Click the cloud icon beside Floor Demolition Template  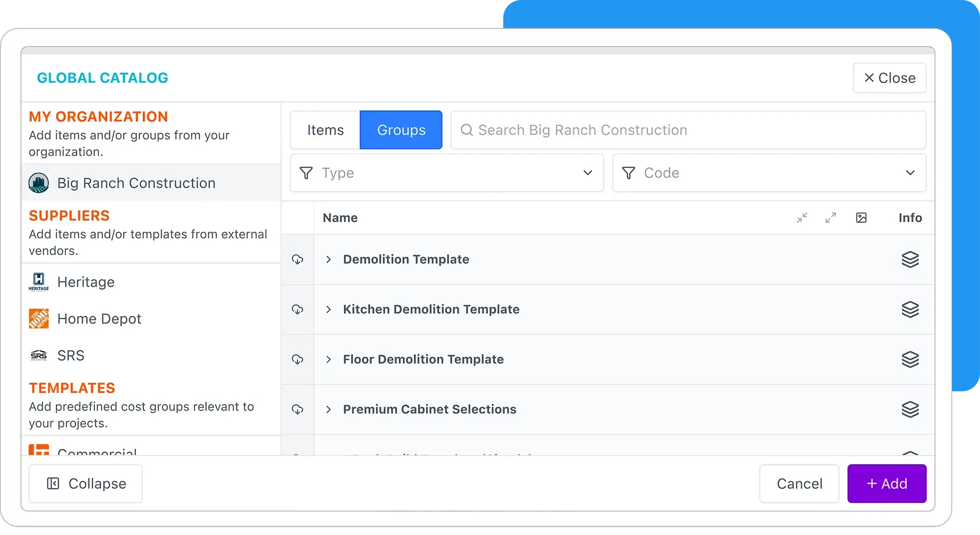[298, 359]
